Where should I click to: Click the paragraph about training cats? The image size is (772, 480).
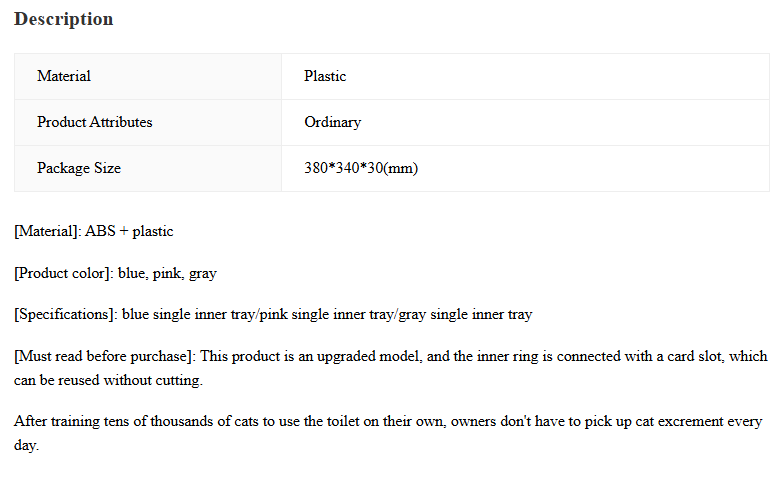point(388,433)
